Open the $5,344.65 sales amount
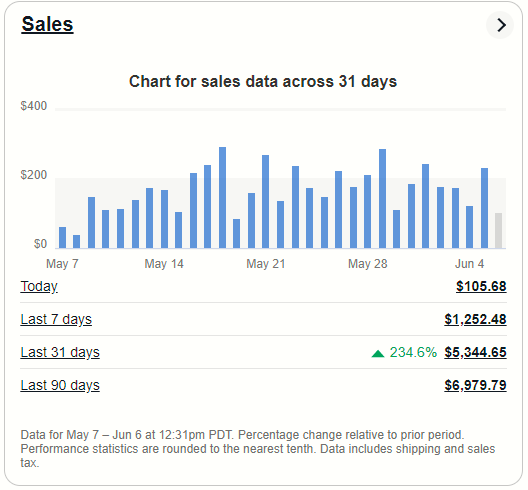 [x=476, y=353]
